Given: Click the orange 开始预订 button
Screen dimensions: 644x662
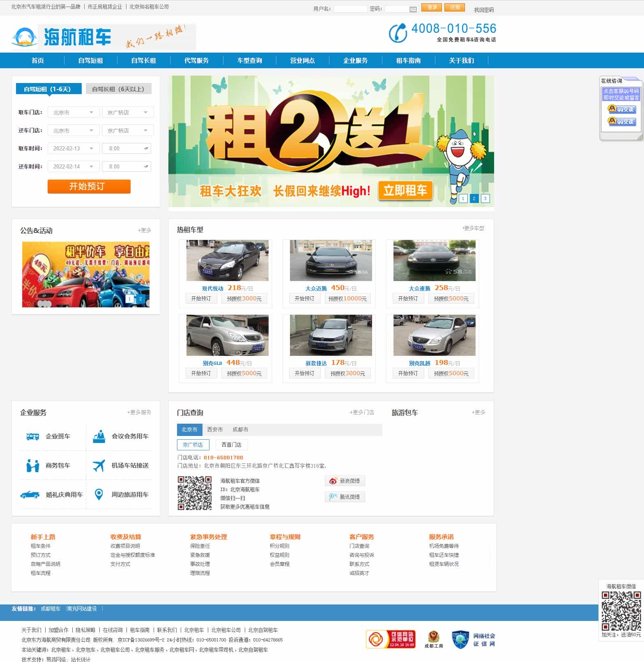Looking at the screenshot, I should [89, 187].
